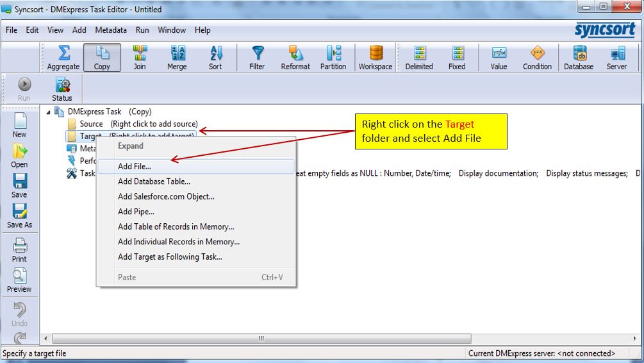Open the Reformat toolbar icon

[x=295, y=58]
